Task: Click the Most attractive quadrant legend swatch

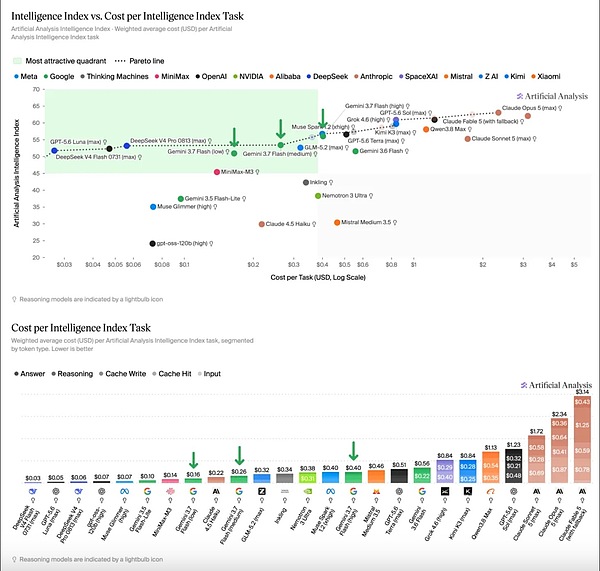Action: pyautogui.click(x=17, y=61)
